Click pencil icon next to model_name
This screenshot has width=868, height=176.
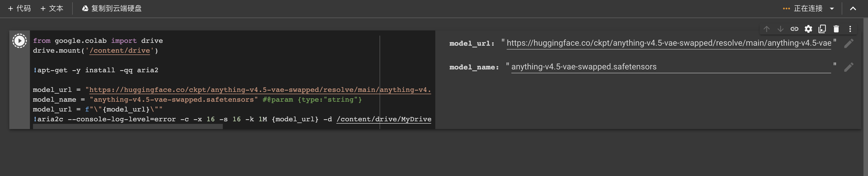(848, 67)
